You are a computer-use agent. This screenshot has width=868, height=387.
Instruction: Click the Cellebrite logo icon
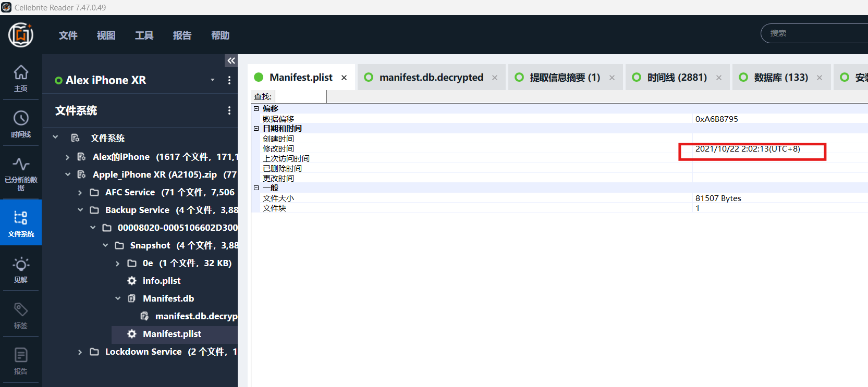click(21, 35)
